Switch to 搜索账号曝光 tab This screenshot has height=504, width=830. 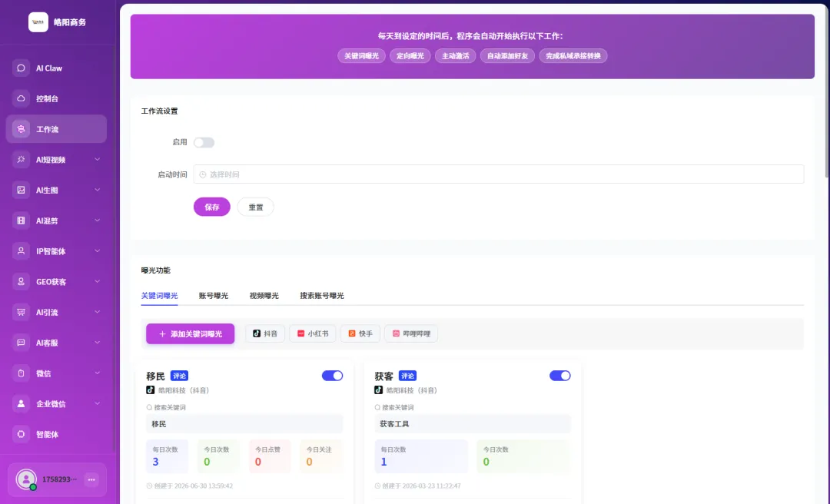(322, 296)
